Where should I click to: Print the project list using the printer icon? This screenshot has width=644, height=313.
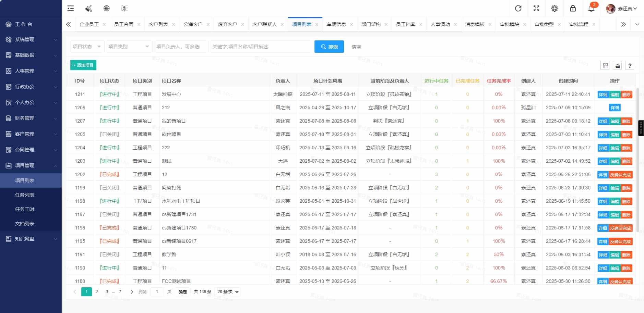[x=617, y=65]
